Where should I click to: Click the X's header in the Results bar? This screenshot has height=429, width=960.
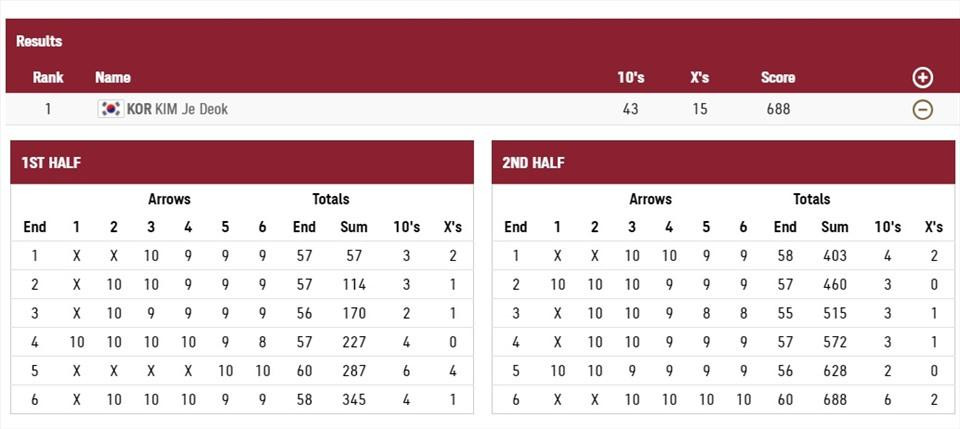[700, 78]
